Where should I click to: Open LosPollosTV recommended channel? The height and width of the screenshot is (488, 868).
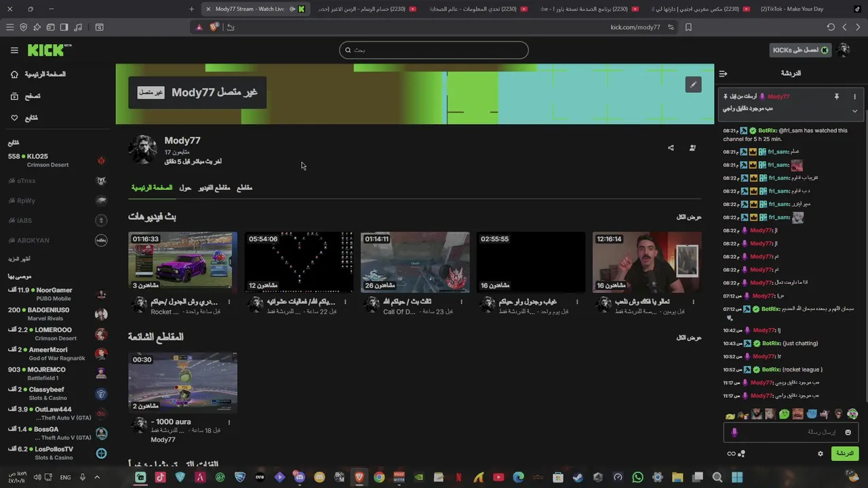58,453
